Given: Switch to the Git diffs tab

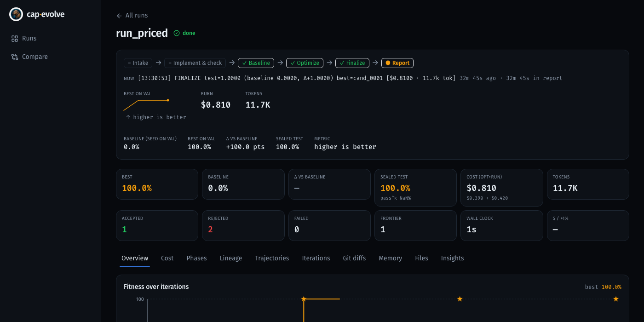Looking at the screenshot, I should click(x=355, y=259).
